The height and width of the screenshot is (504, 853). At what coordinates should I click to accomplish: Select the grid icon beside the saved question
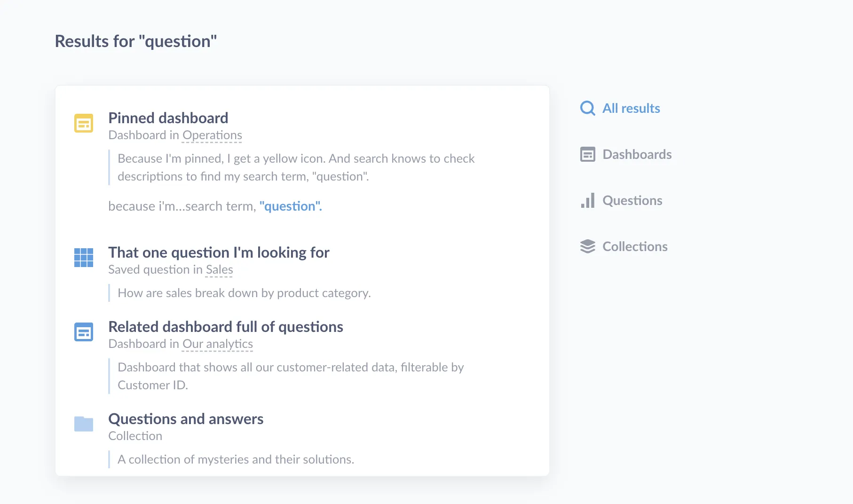coord(83,258)
